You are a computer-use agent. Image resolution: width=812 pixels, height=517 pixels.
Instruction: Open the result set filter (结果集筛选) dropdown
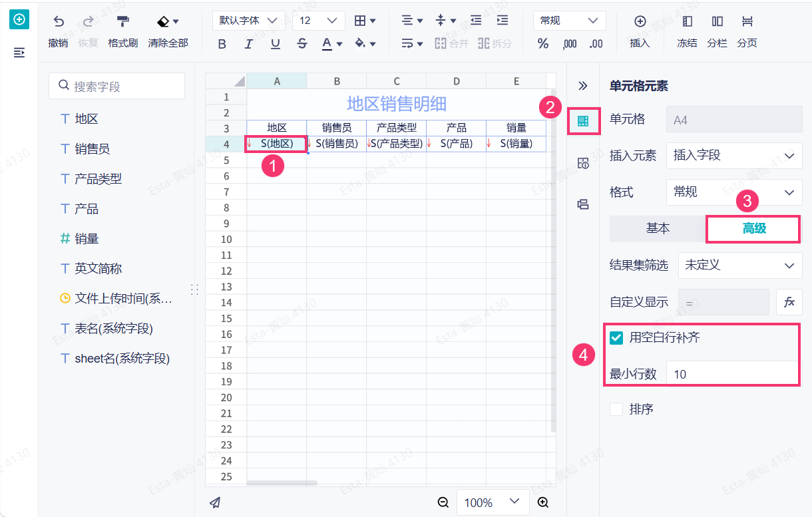click(740, 265)
